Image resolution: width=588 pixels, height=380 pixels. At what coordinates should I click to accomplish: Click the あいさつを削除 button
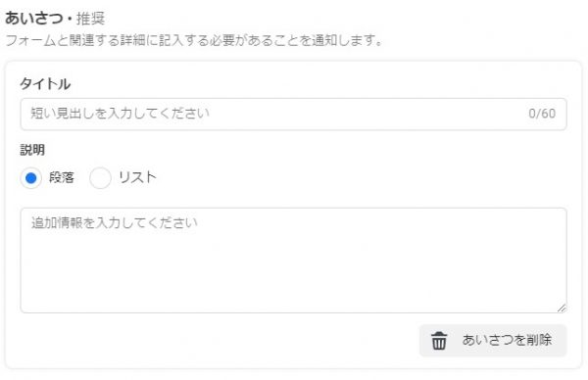click(493, 340)
